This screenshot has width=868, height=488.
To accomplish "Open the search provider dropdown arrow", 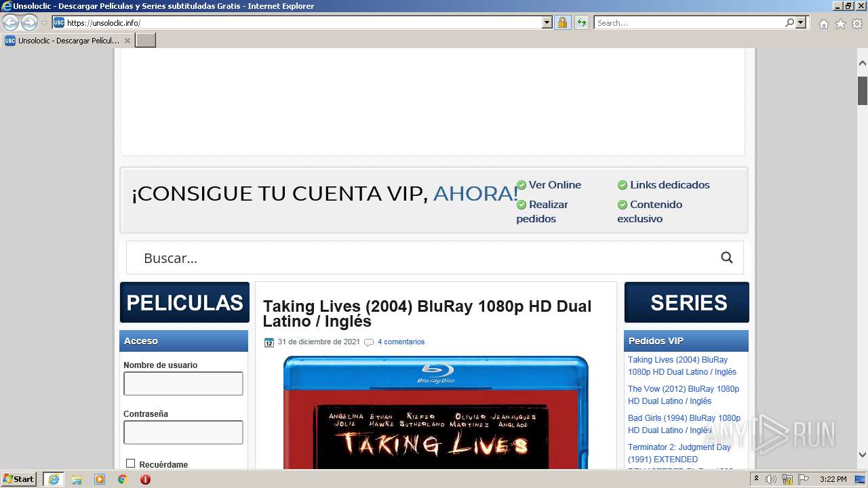I will point(801,22).
